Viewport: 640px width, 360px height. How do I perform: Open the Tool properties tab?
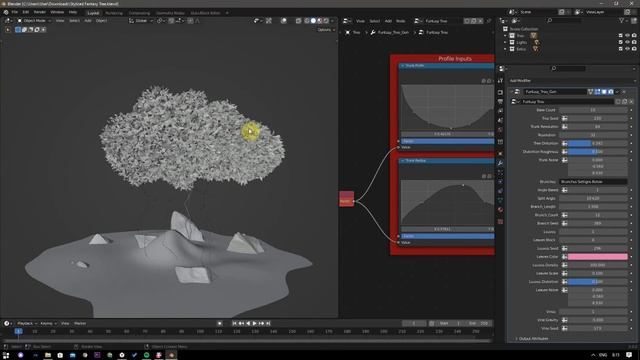click(x=500, y=81)
